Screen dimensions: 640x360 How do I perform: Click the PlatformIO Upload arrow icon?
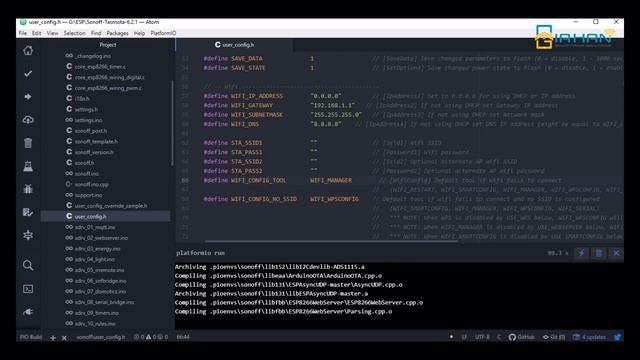[x=28, y=97]
